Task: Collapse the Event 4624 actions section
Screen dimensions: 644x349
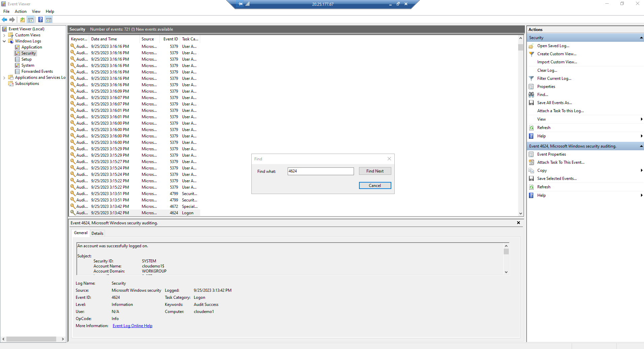Action: (x=641, y=146)
